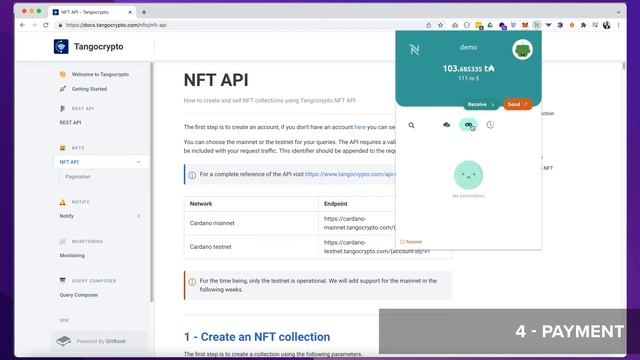This screenshot has width=640, height=360.
Task: Click the MetaMask fox extension icon
Action: [x=525, y=25]
